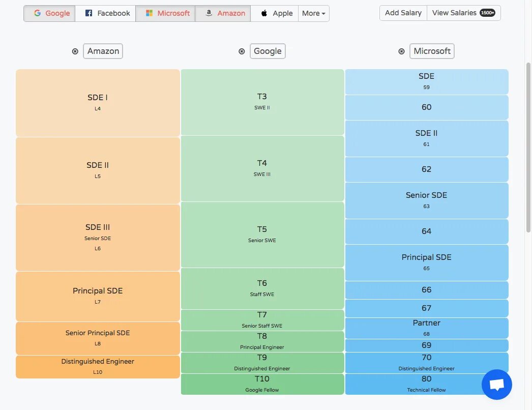Select Microsoft level 64 block
This screenshot has width=532, height=410.
[427, 231]
